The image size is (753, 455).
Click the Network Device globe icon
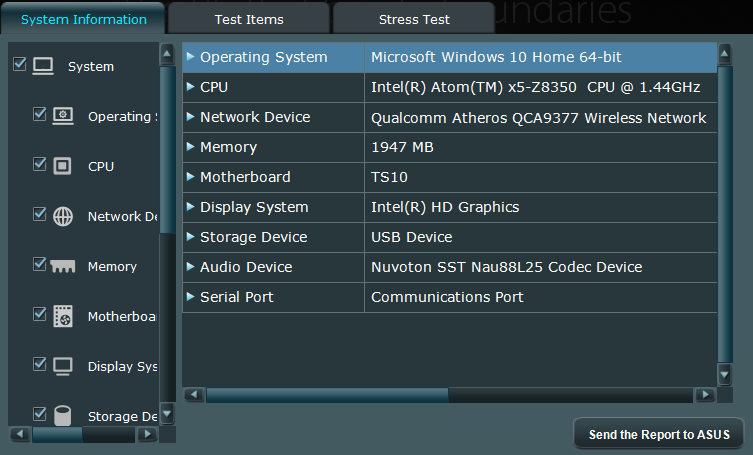pyautogui.click(x=63, y=216)
